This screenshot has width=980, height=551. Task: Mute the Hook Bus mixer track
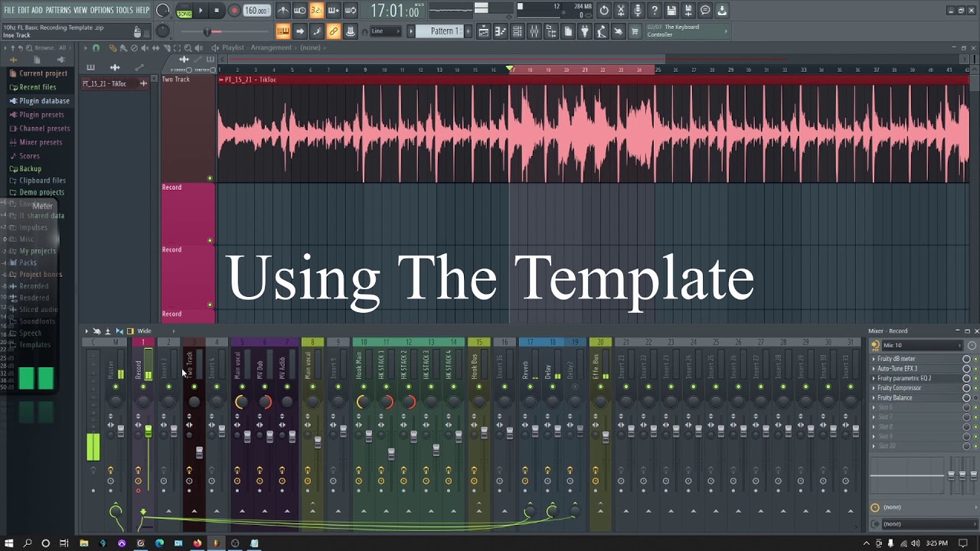click(479, 386)
